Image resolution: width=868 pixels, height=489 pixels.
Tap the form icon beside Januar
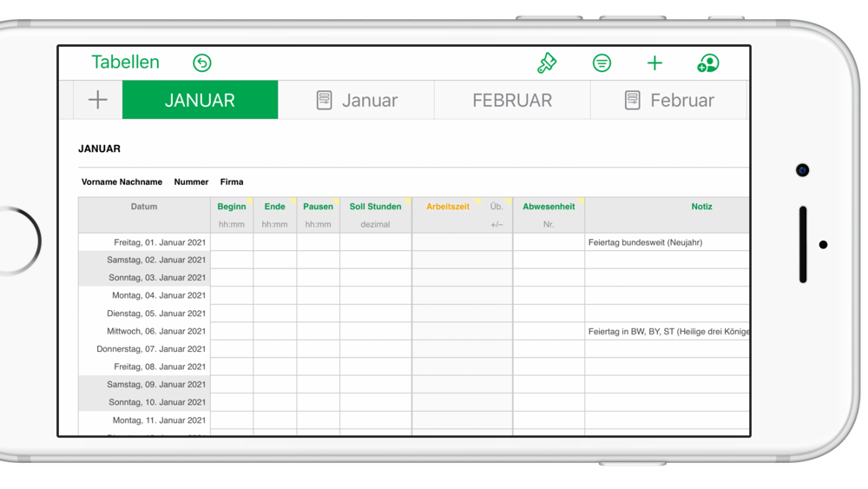(325, 100)
